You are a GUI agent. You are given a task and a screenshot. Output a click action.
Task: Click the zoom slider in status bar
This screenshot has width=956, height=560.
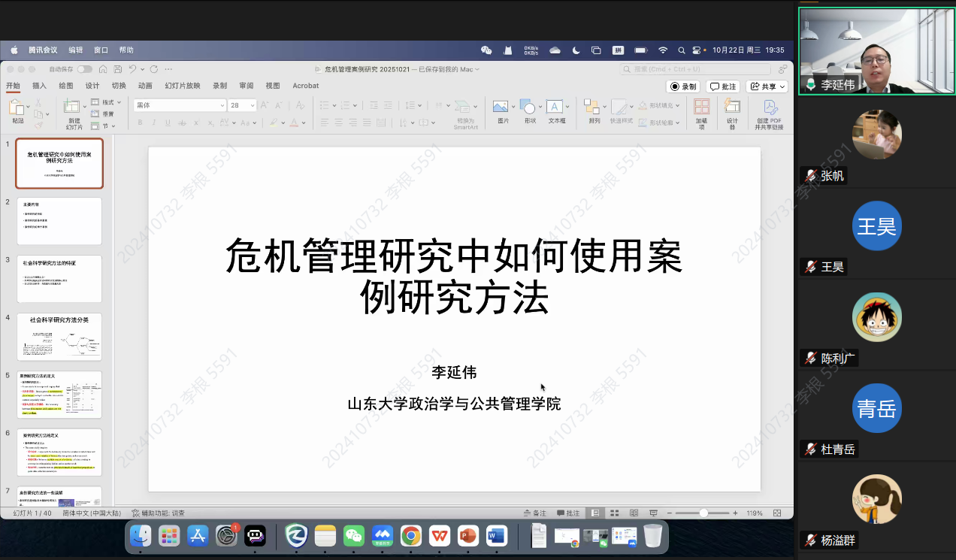(x=703, y=513)
